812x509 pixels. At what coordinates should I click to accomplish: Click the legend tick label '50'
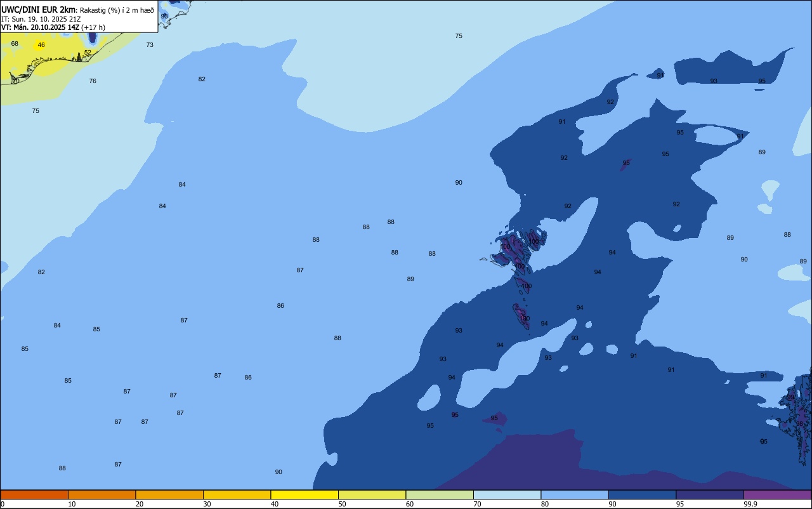(x=342, y=504)
